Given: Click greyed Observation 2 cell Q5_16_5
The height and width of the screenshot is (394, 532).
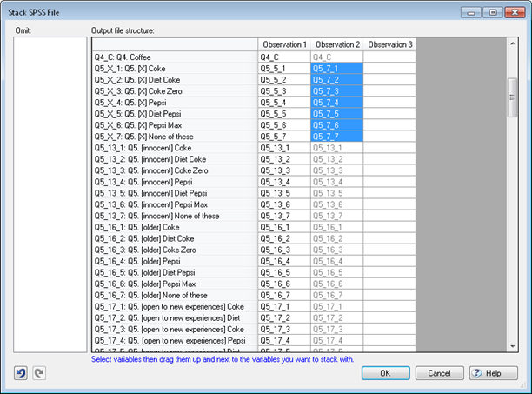Looking at the screenshot, I should click(337, 272).
